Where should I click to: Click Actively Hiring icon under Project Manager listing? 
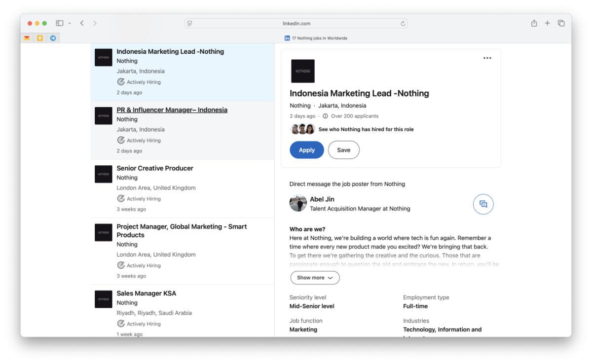pyautogui.click(x=121, y=265)
